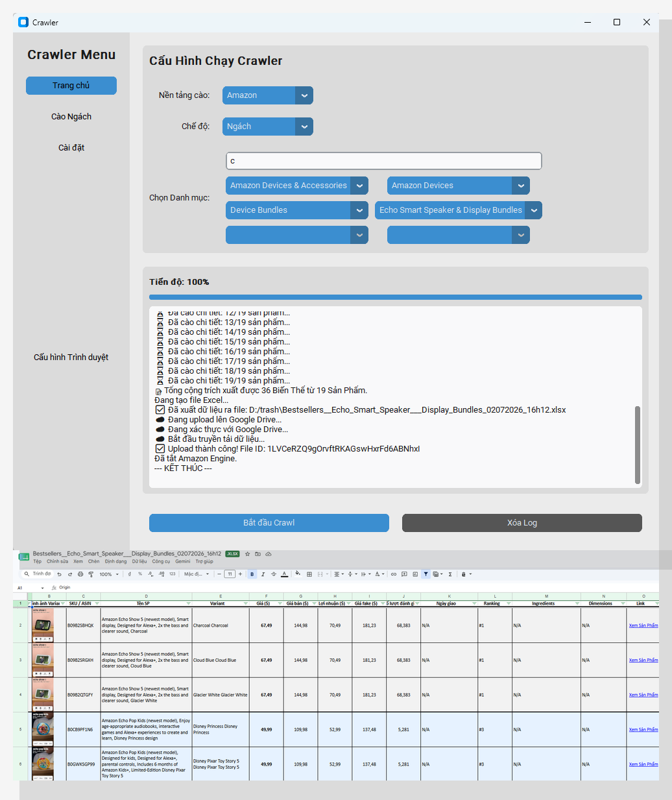Open the fill color bucket in Sheets
The width and height of the screenshot is (672, 800).
click(298, 574)
